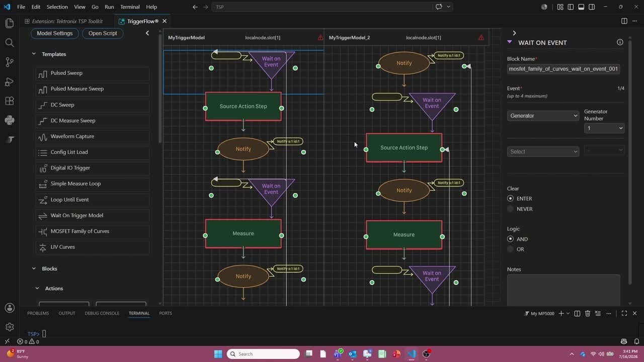644x362 pixels.
Task: Open the Terminal menu
Action: coord(130,7)
